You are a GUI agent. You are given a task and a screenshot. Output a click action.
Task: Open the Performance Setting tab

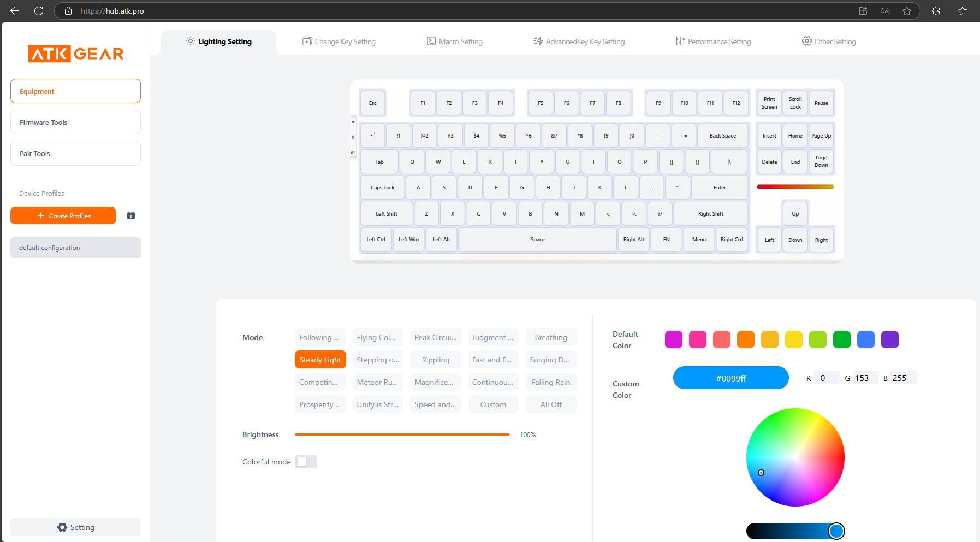[x=713, y=41]
